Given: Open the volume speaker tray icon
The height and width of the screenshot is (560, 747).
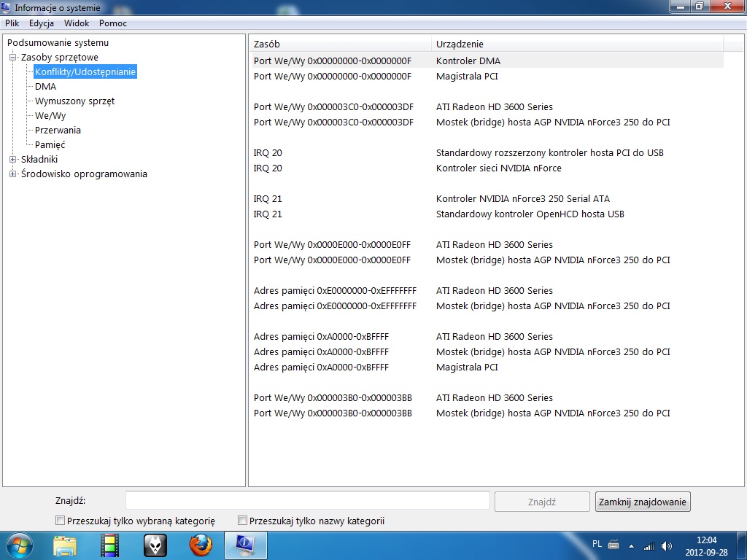Looking at the screenshot, I should tap(667, 546).
